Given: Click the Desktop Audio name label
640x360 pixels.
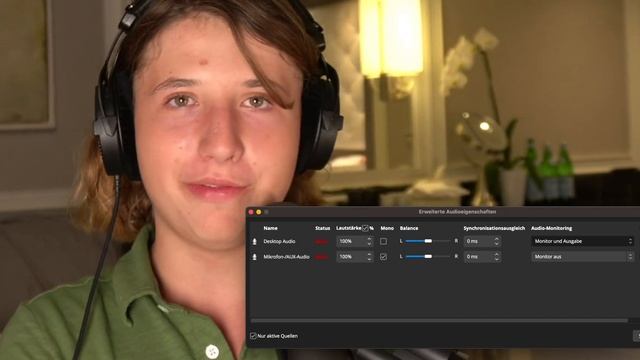Looking at the screenshot, I should click(279, 242).
